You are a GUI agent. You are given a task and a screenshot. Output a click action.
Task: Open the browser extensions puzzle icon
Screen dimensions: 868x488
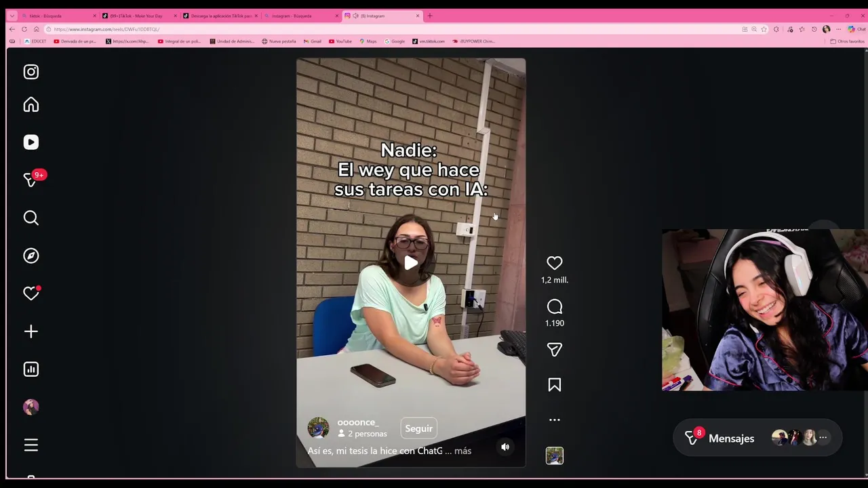pyautogui.click(x=776, y=29)
